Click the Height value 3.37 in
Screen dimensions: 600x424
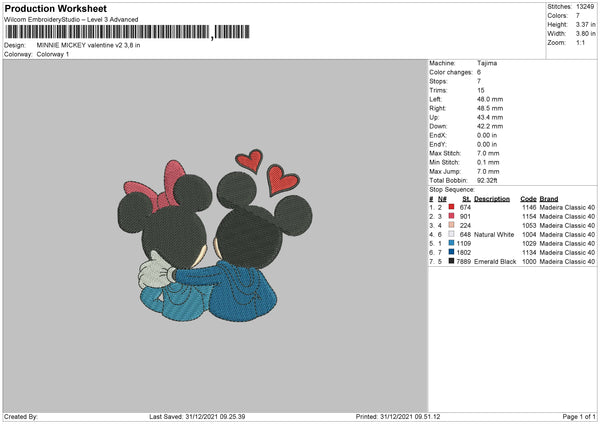click(x=585, y=24)
